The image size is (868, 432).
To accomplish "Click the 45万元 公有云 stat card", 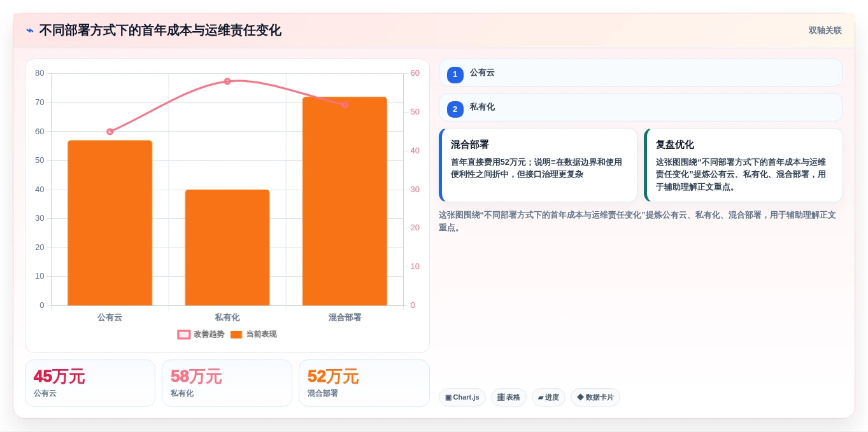I will click(x=90, y=383).
